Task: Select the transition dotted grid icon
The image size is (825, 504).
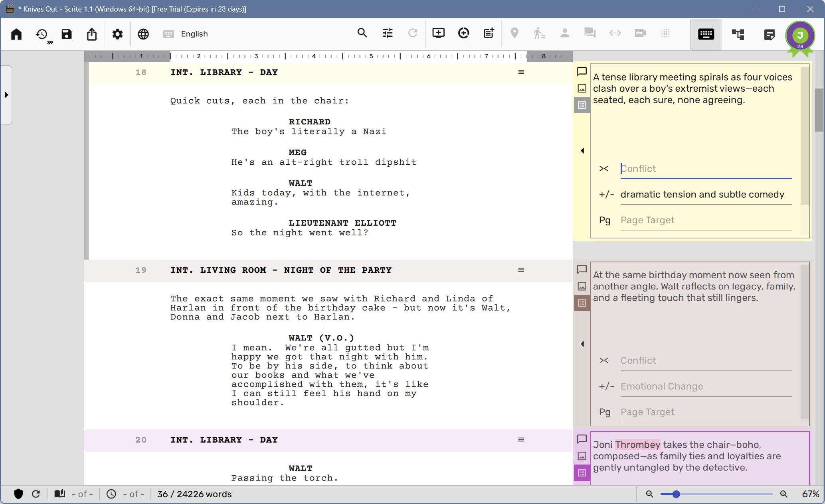Action: click(665, 33)
